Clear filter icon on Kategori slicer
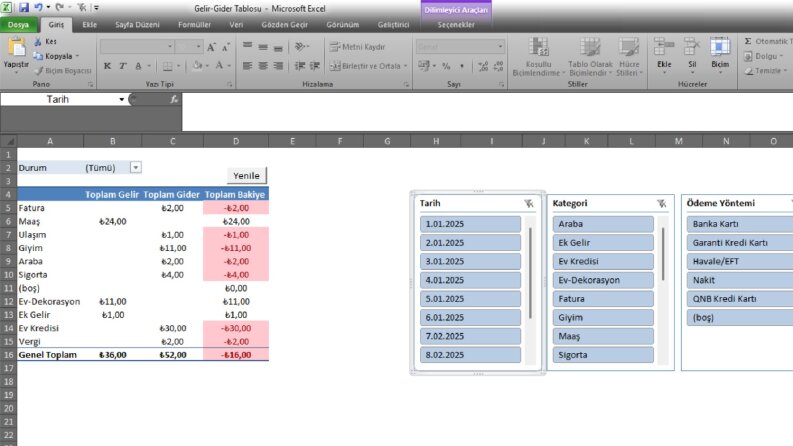 (661, 203)
